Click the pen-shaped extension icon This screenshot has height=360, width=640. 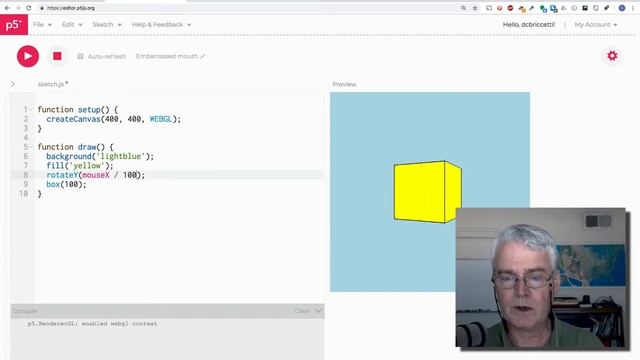pyautogui.click(x=607, y=8)
